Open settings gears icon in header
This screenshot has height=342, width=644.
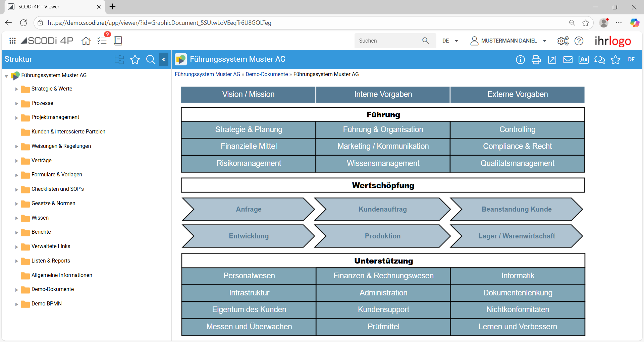(x=563, y=41)
